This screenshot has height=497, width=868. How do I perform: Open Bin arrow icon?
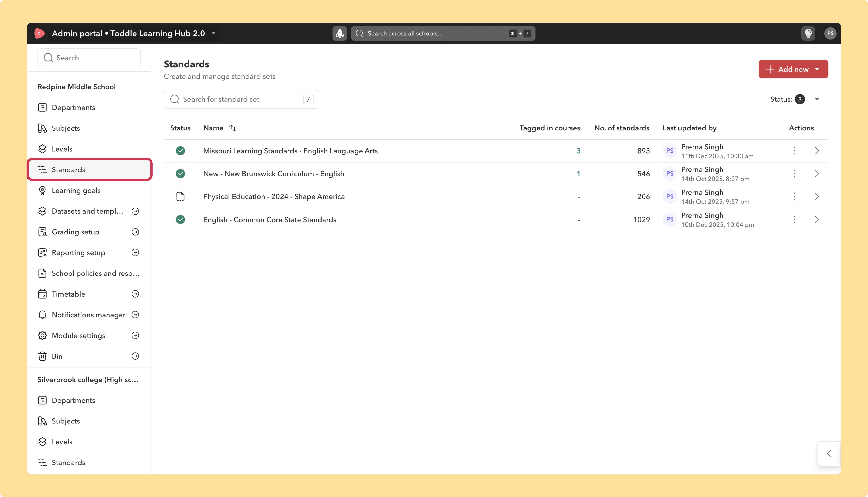[x=135, y=356]
